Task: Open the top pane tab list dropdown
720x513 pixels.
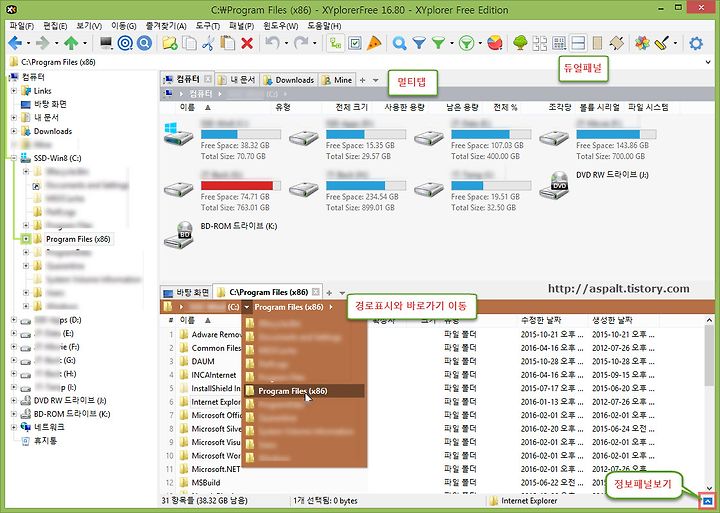Action: point(376,80)
